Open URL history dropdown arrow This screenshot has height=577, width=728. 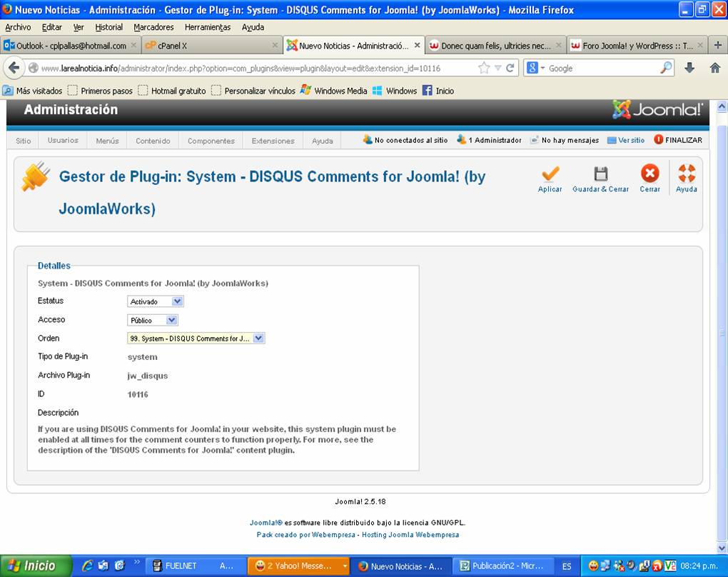point(497,69)
